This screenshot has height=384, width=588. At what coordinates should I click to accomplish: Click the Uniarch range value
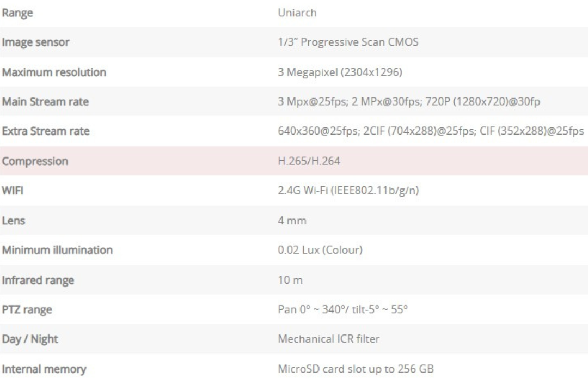(297, 13)
